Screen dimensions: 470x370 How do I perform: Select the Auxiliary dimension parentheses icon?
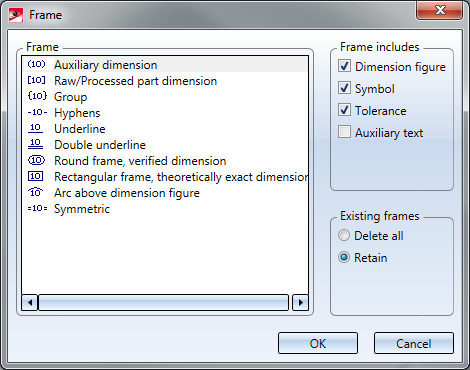tap(36, 64)
